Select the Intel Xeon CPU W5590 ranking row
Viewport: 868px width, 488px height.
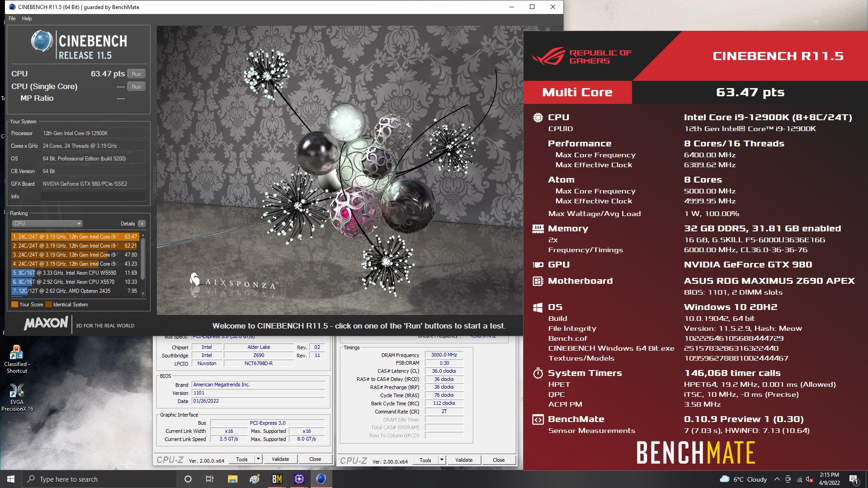tap(75, 273)
